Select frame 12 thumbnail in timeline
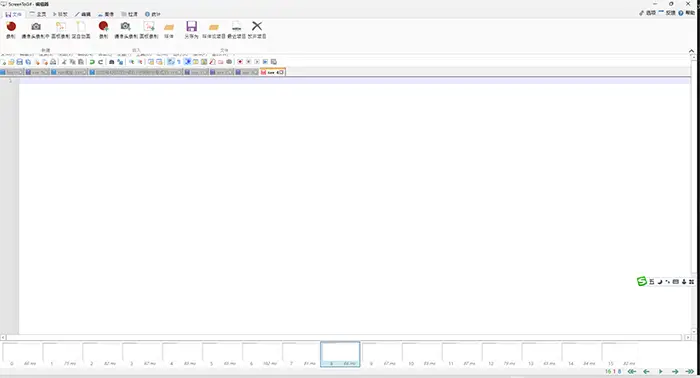Screen dimensions: 700x378 (501, 355)
